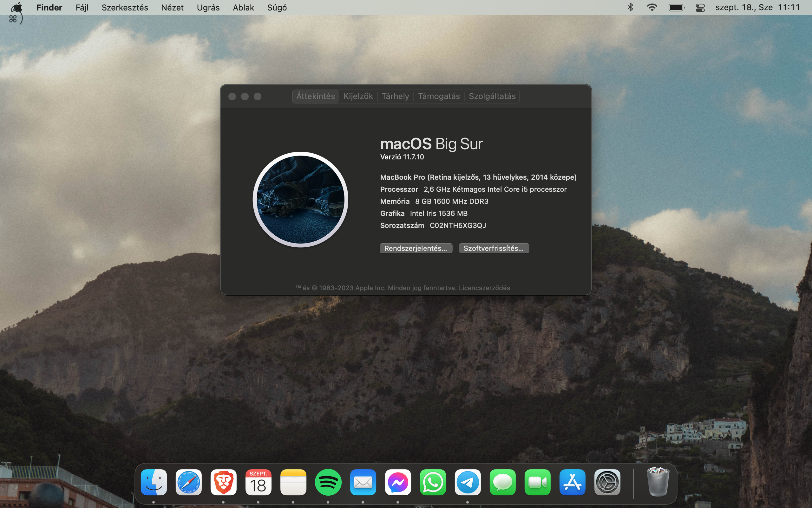Click the Rendszerjelentés... button

click(x=416, y=248)
